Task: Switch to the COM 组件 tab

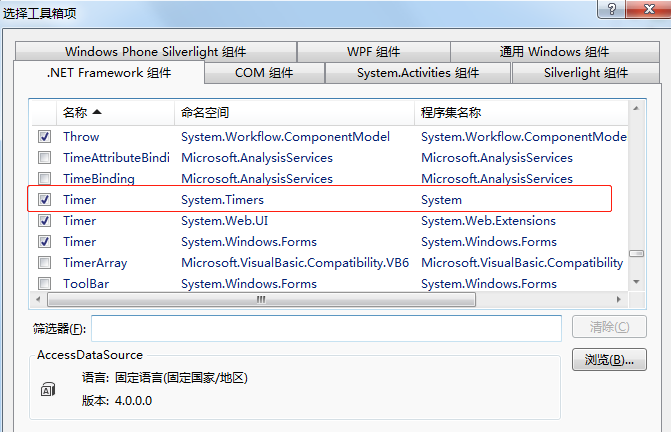Action: coord(264,73)
